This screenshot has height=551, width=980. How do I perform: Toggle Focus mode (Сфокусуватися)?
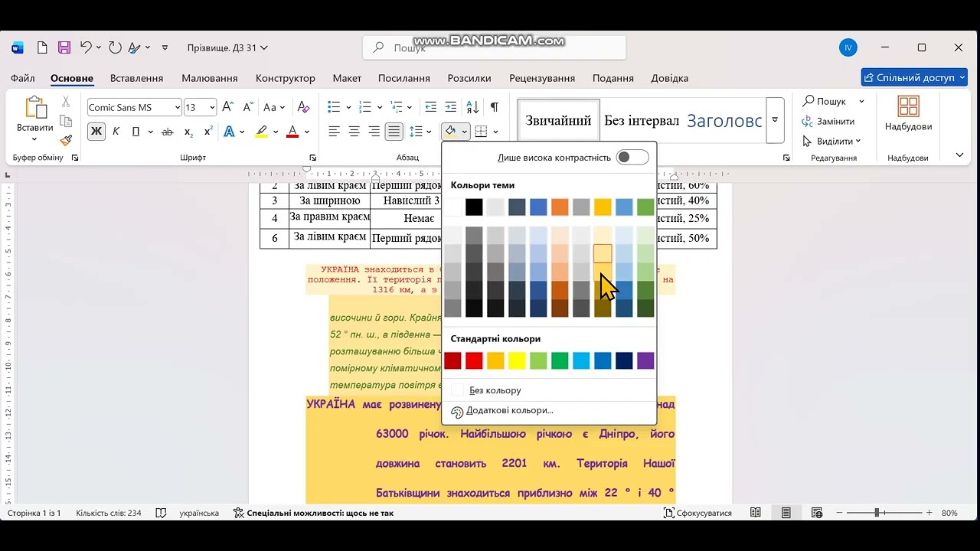[x=697, y=513]
